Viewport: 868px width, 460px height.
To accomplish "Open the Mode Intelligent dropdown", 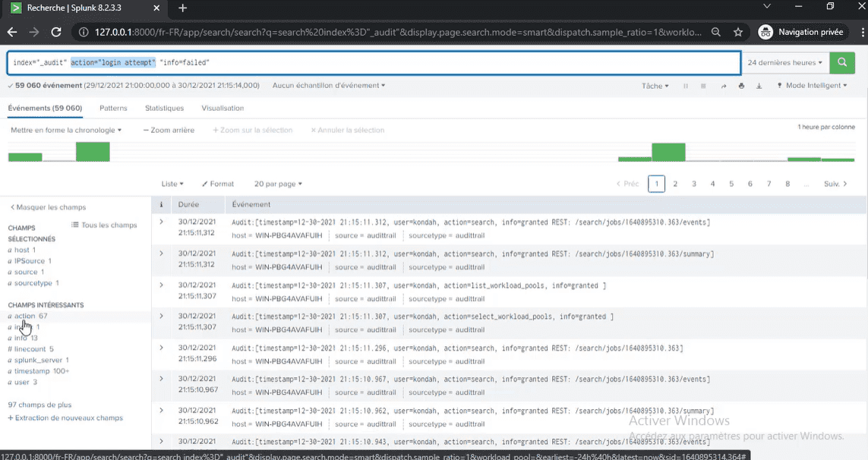I will coord(812,85).
